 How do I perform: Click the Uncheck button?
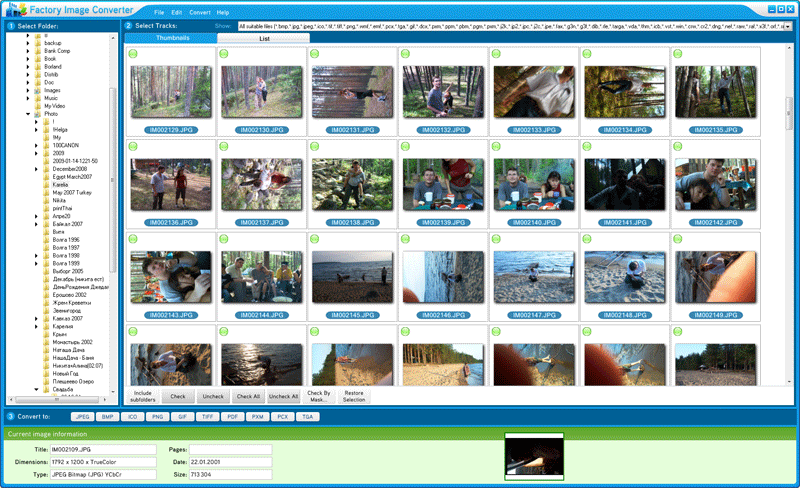click(213, 396)
